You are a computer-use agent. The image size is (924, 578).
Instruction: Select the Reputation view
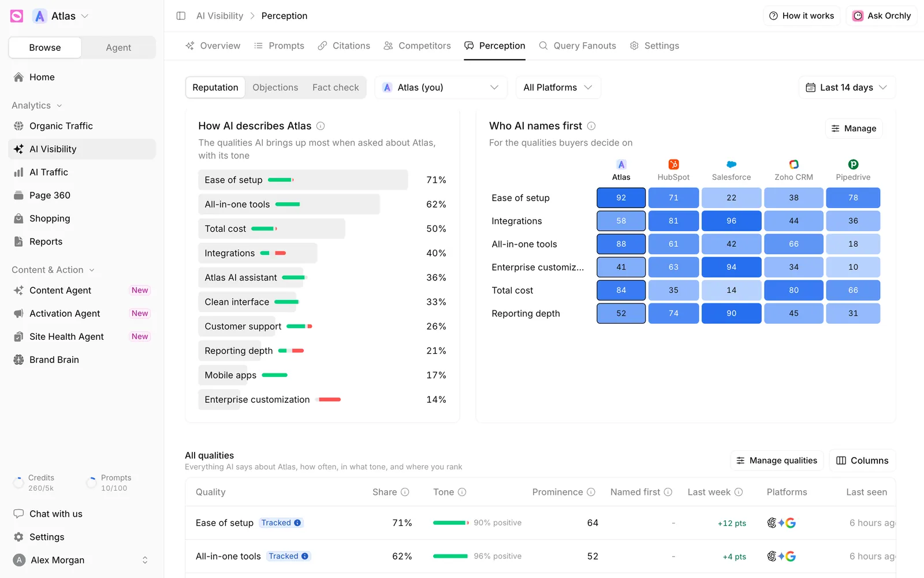point(215,87)
